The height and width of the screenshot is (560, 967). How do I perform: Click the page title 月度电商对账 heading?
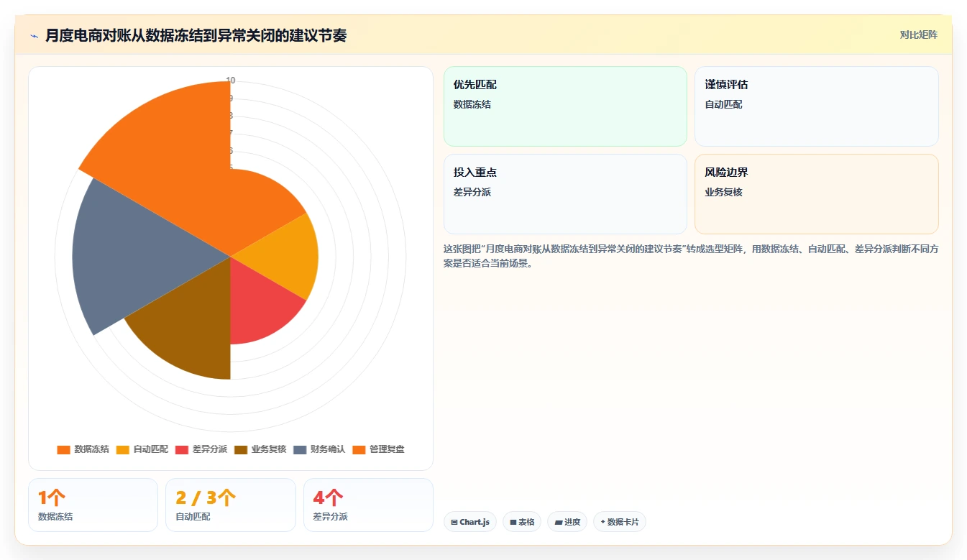click(x=196, y=35)
